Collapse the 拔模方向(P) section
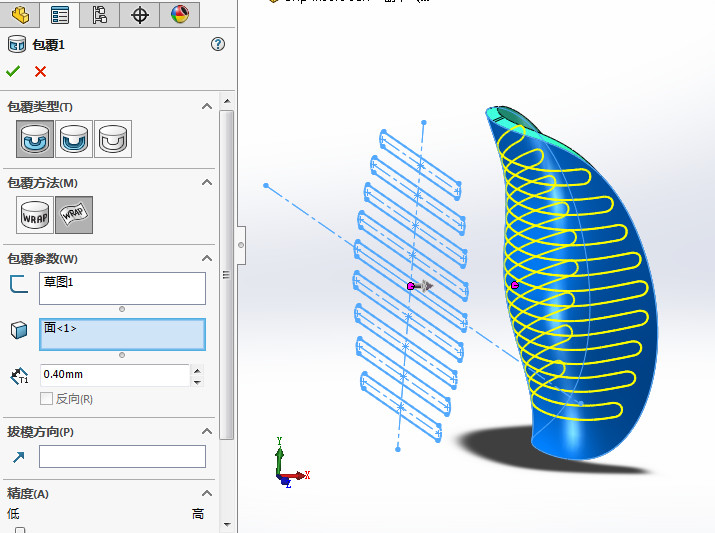 [x=207, y=431]
